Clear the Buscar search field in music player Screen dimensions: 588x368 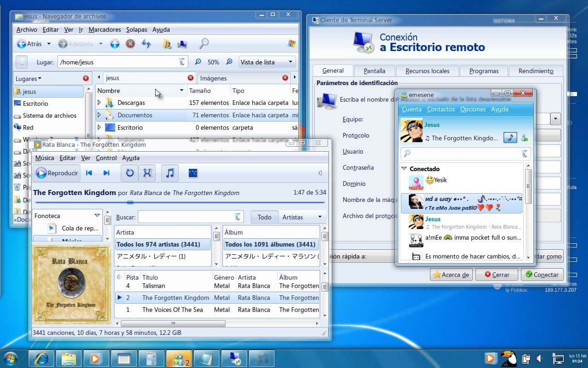(237, 217)
